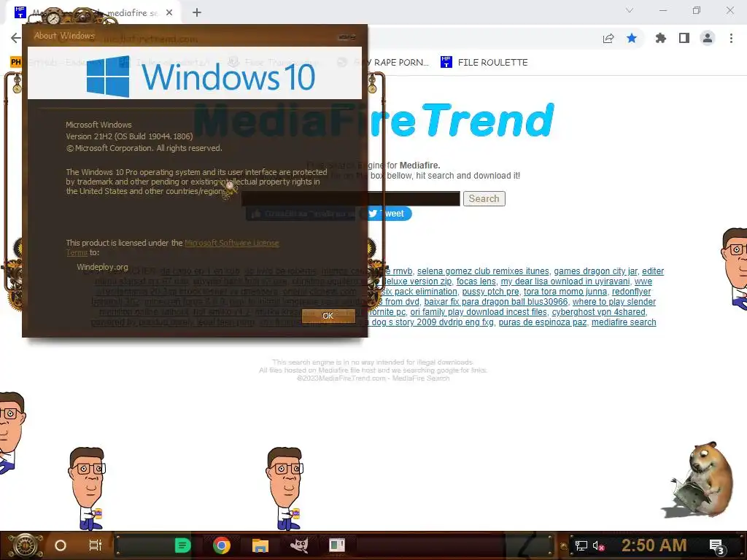747x560 pixels.
Task: Open the 'where to play slender' link
Action: (x=614, y=302)
